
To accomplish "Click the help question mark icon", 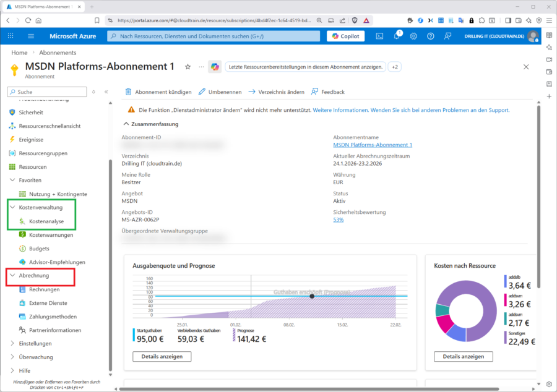I will point(431,36).
